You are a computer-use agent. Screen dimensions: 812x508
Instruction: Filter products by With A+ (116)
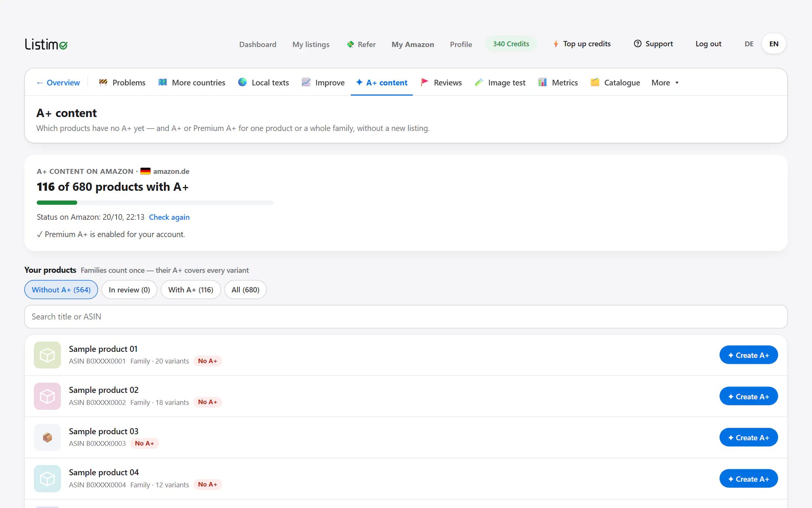[191, 289]
